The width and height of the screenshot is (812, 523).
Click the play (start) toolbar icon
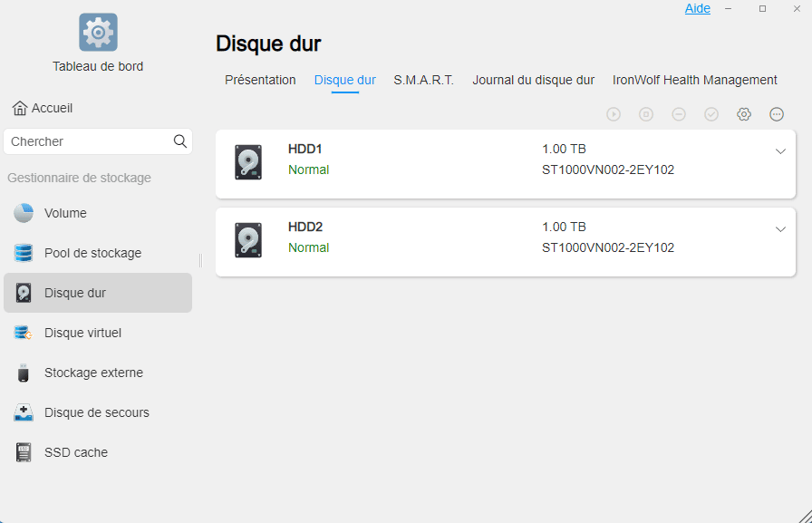(x=614, y=114)
